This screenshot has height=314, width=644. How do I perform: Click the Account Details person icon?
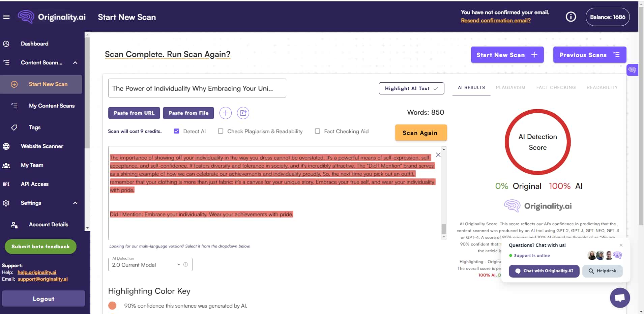(14, 225)
